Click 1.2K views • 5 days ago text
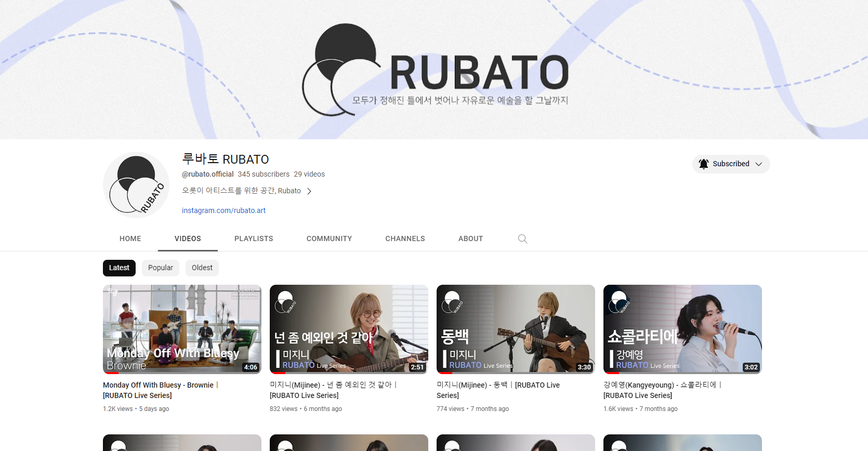Screen dimensions: 868x451 point(136,409)
